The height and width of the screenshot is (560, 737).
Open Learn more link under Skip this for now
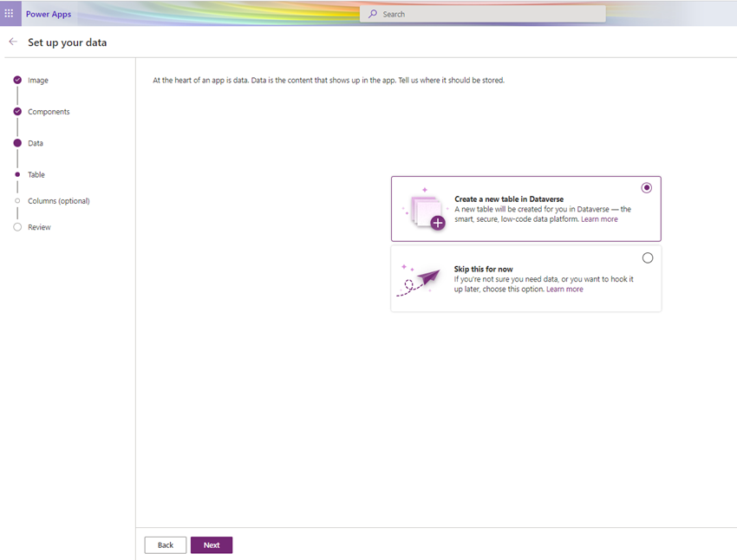click(x=564, y=290)
